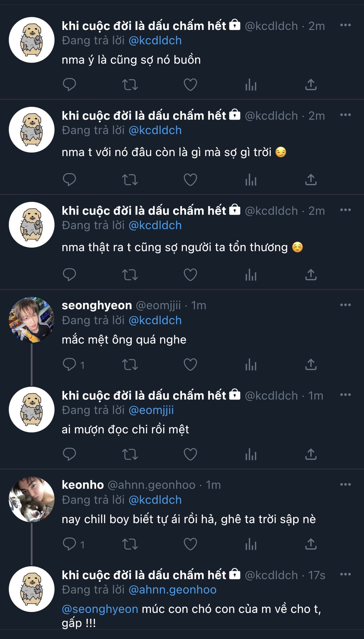This screenshot has width=364, height=639.
Task: Like the 'nma ý là cũng sợ nó buồn' tweet
Action: click(x=190, y=85)
